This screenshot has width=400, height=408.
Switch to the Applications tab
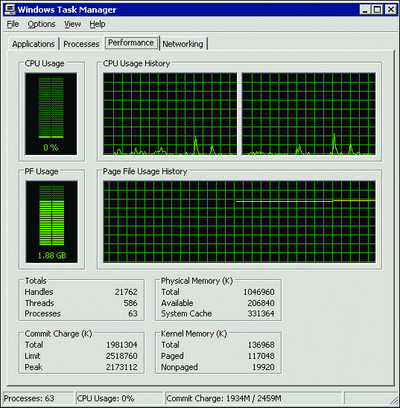[x=33, y=44]
